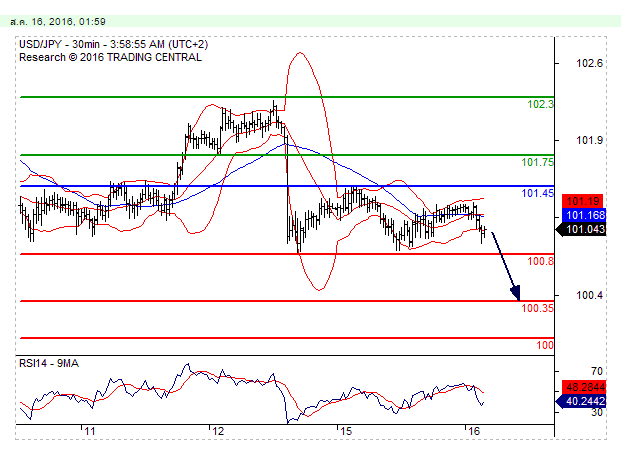621x455 pixels.
Task: Click the date axis marker 15
Action: point(346,432)
